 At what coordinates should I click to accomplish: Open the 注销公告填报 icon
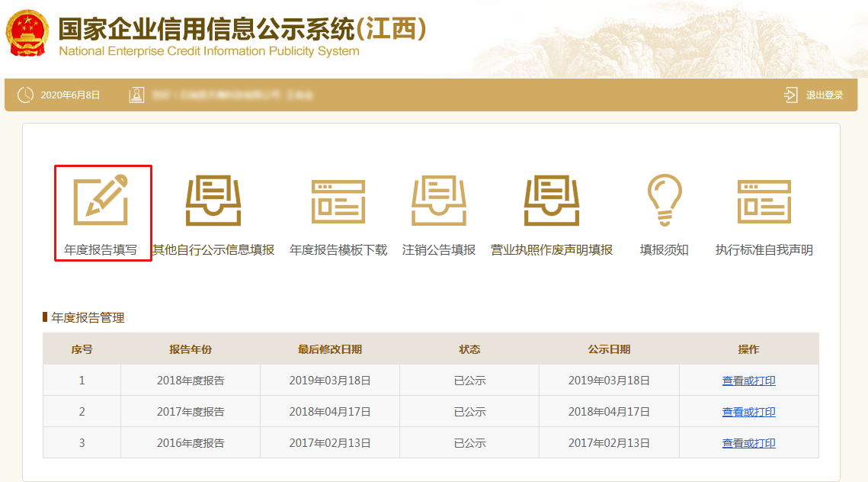(x=438, y=201)
